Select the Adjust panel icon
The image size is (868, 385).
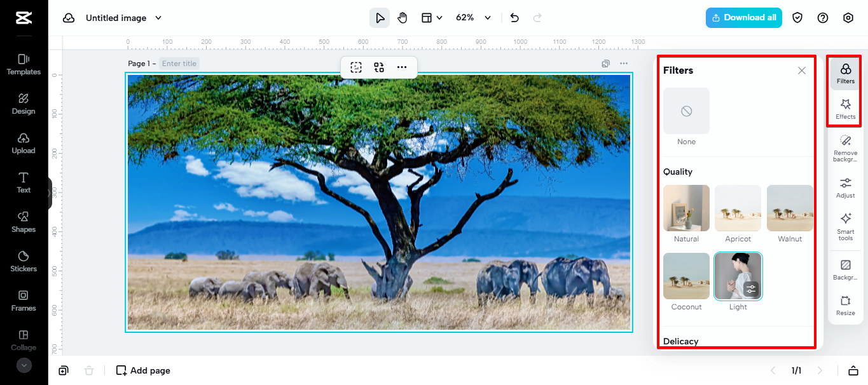coord(845,187)
